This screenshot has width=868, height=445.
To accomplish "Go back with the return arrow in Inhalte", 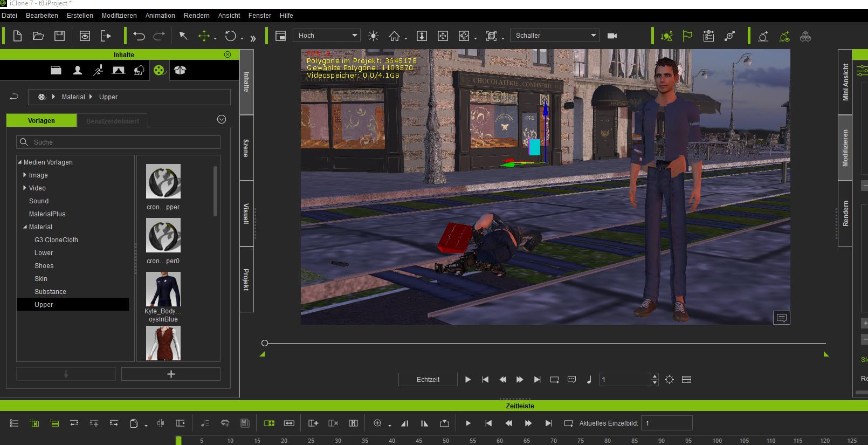I will coord(14,97).
